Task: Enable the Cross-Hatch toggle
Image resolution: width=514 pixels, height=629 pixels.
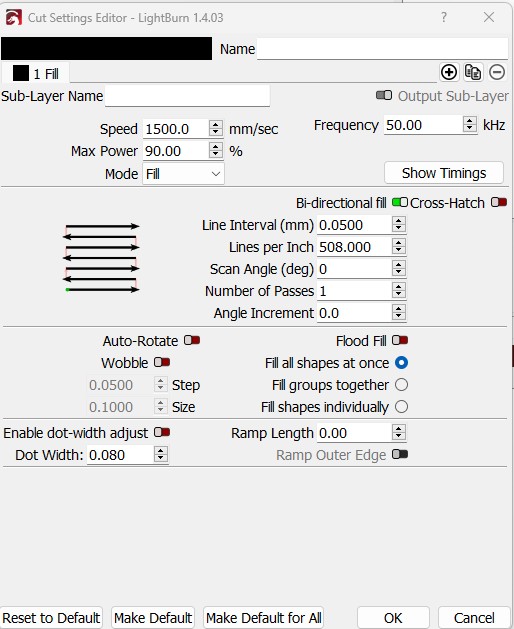Action: click(499, 202)
